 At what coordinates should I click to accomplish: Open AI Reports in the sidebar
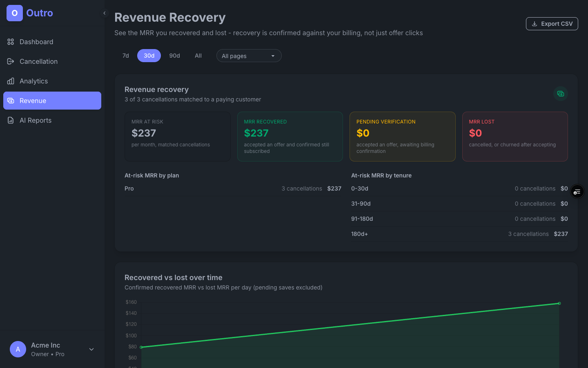click(x=52, y=120)
